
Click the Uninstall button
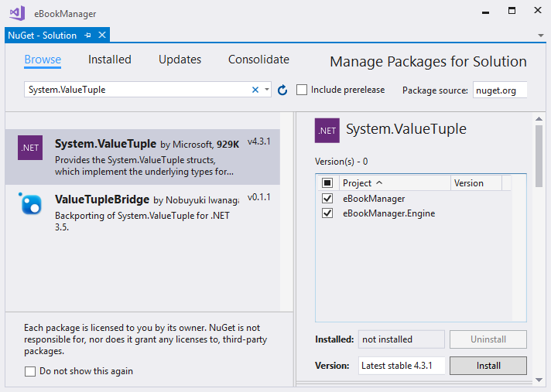coord(488,339)
